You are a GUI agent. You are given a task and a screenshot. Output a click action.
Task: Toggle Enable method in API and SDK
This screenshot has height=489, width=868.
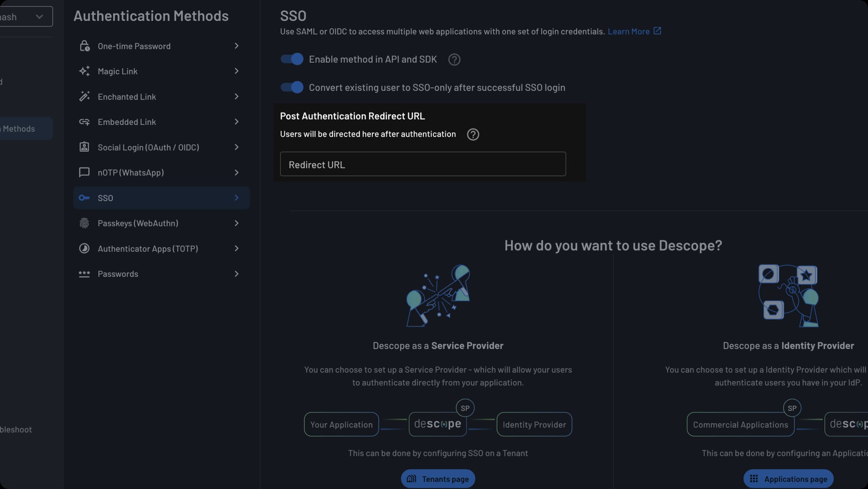(292, 59)
